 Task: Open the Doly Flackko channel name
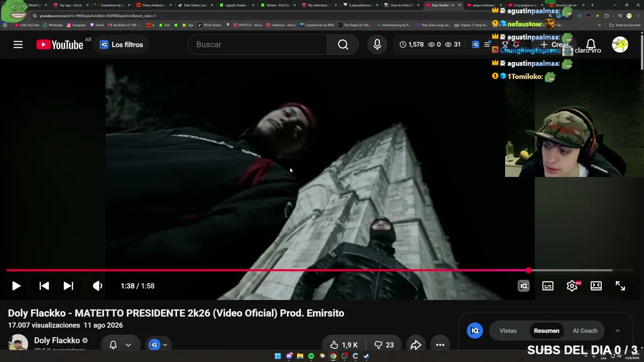point(57,340)
